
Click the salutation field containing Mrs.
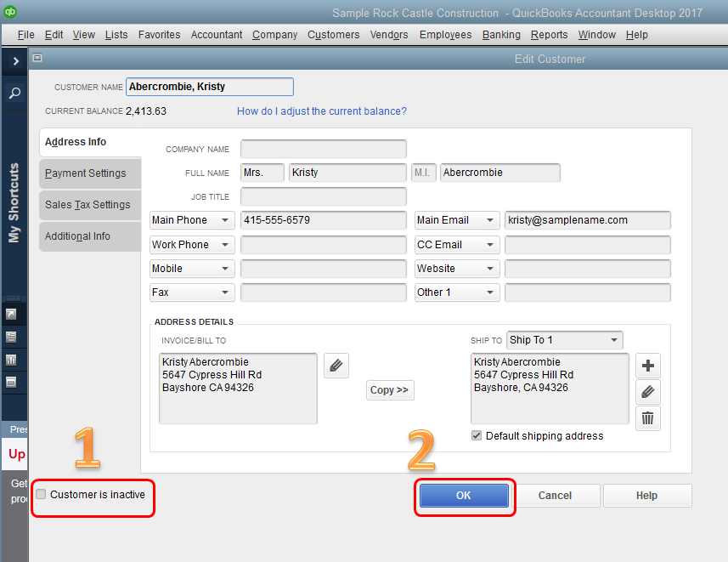tap(262, 173)
